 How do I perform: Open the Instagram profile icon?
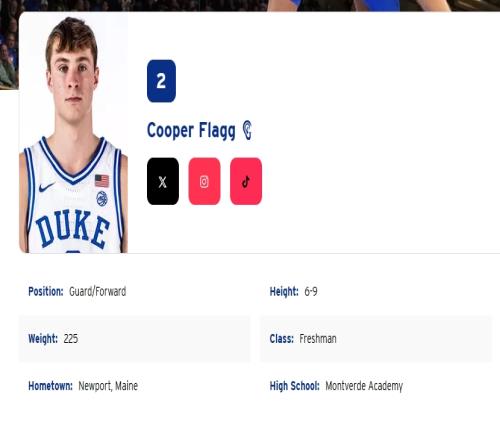204,181
